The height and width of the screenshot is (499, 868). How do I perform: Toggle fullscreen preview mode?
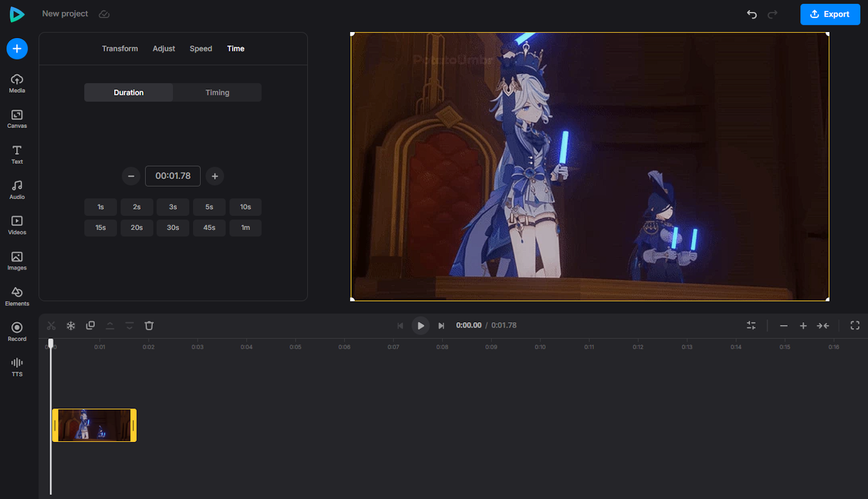coord(855,325)
